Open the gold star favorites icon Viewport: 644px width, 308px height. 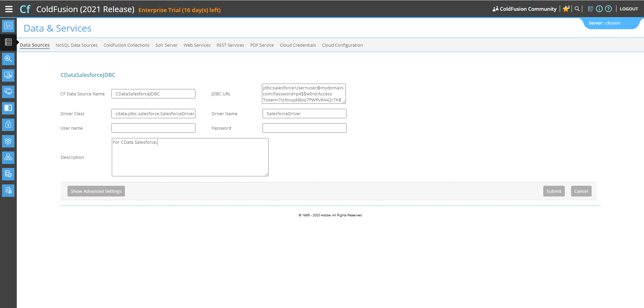pyautogui.click(x=566, y=9)
